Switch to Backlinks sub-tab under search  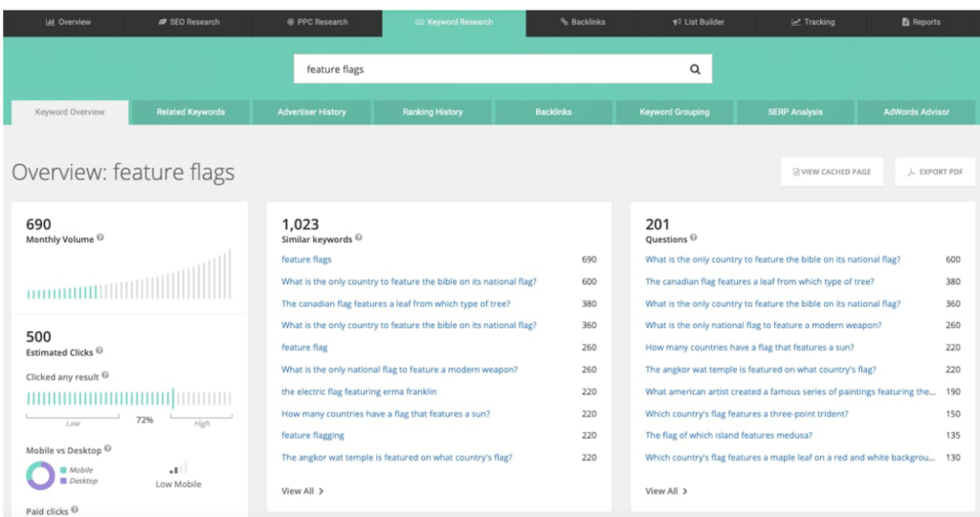(554, 113)
